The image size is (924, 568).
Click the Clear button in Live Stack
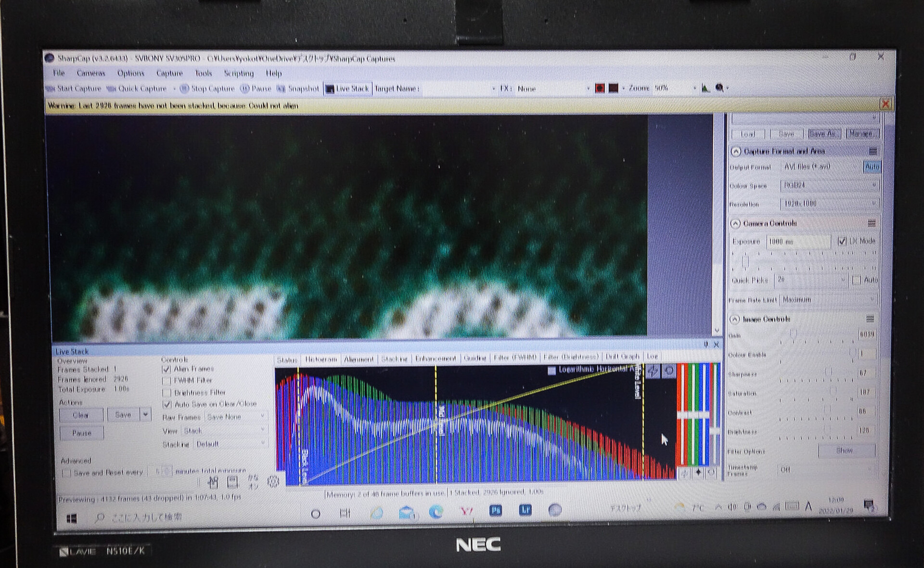tap(81, 415)
